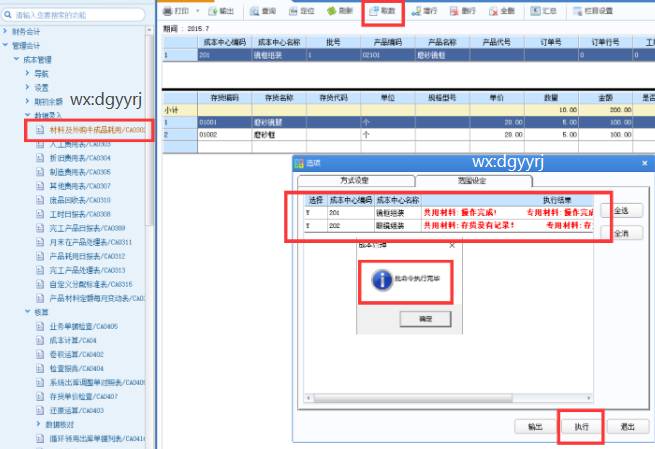Click the document icon beside 月末在产品处理表/CA0311

coord(40,242)
